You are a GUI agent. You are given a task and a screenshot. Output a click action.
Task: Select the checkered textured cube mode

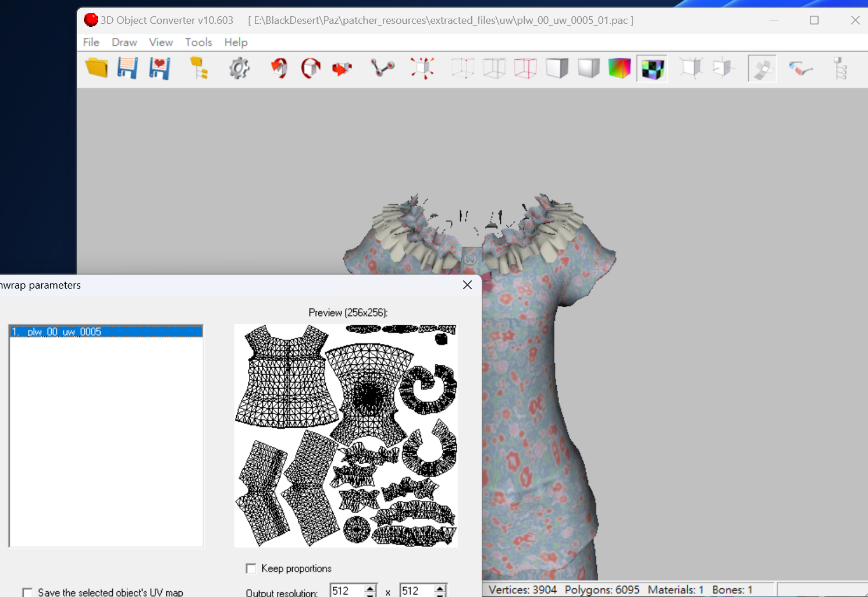point(652,69)
